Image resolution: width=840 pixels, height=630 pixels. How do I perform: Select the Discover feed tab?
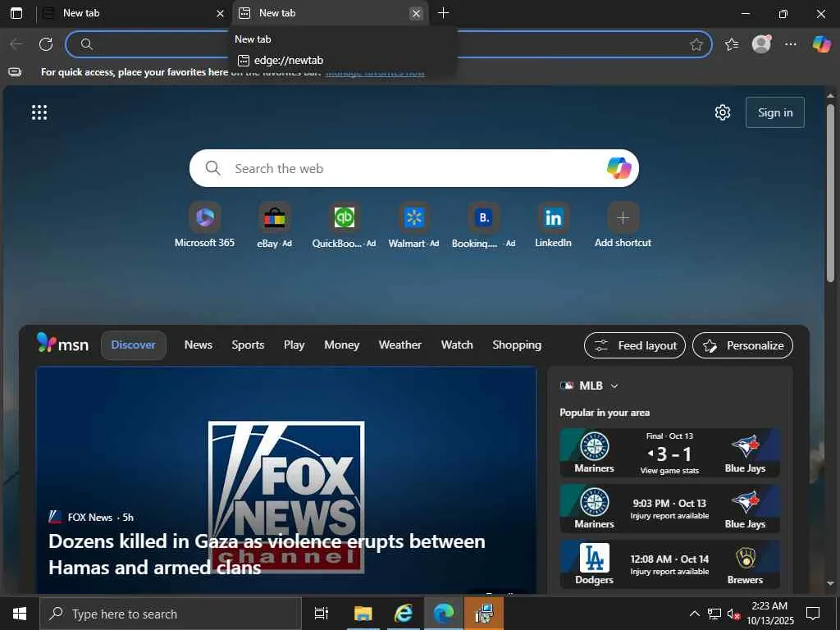coord(134,345)
